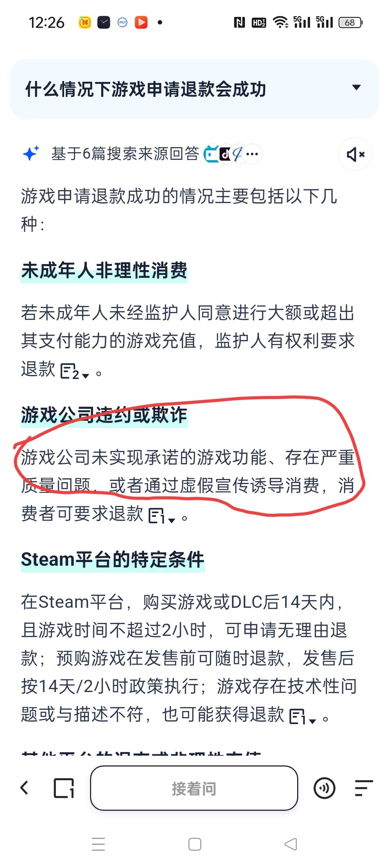Open the new window square icon

point(64,788)
